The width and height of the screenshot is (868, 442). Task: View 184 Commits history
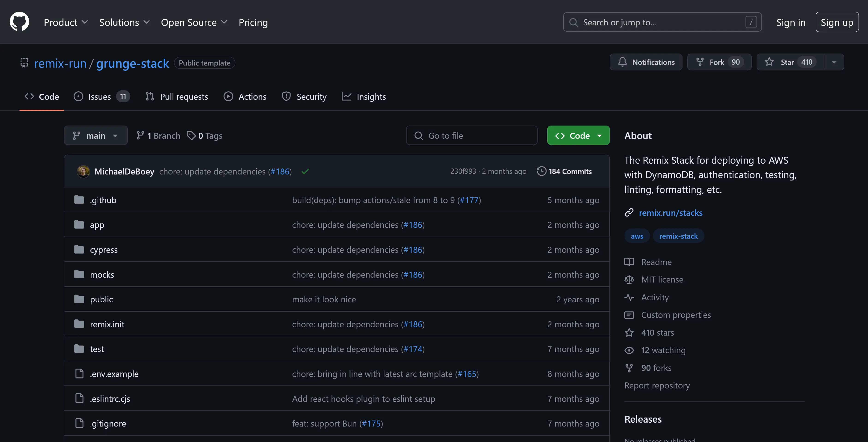pos(564,171)
